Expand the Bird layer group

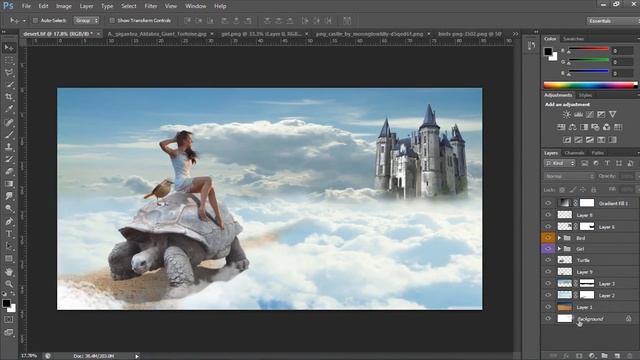(560, 238)
